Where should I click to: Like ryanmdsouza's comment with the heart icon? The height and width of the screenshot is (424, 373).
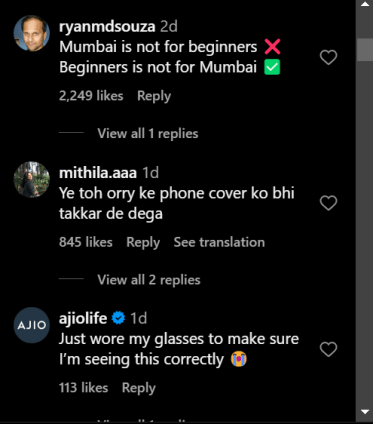click(x=328, y=57)
